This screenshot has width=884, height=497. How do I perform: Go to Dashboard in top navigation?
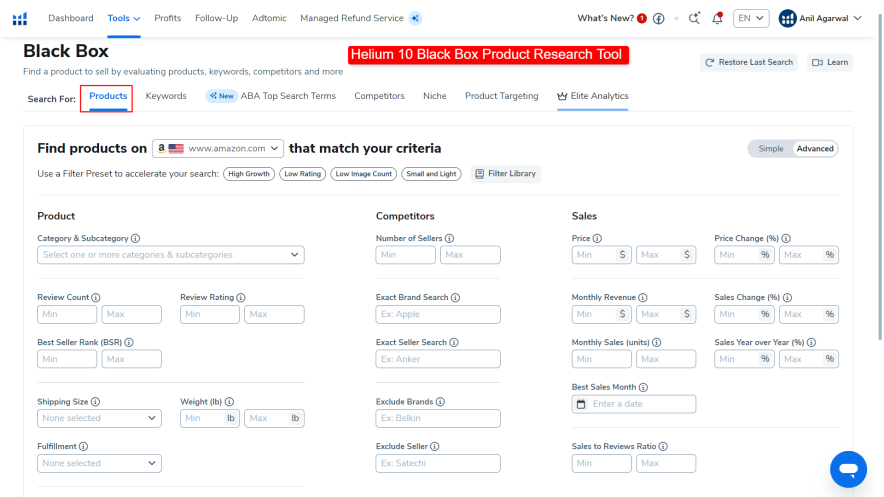(71, 18)
